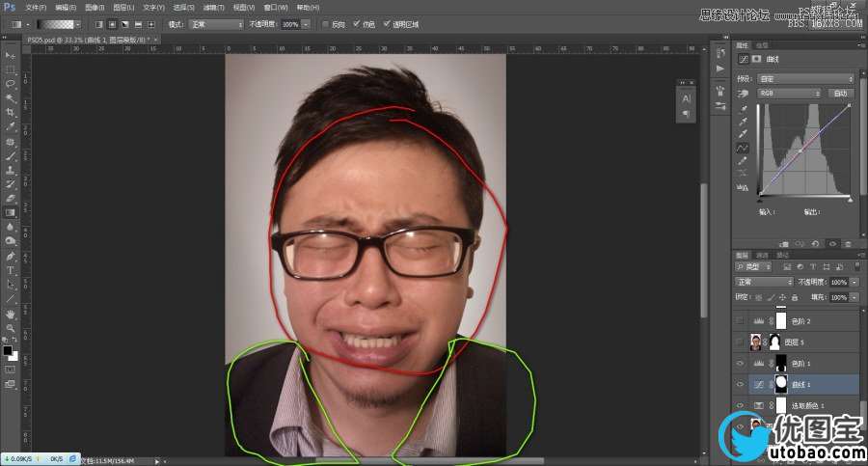Select the Gradient tool in the toolbox
The height and width of the screenshot is (466, 868).
pyautogui.click(x=10, y=213)
